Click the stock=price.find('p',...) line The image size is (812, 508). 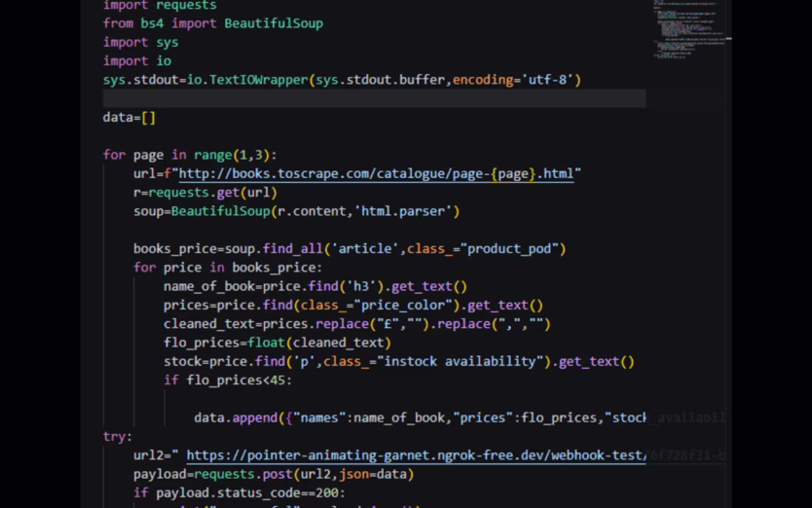pyautogui.click(x=399, y=362)
